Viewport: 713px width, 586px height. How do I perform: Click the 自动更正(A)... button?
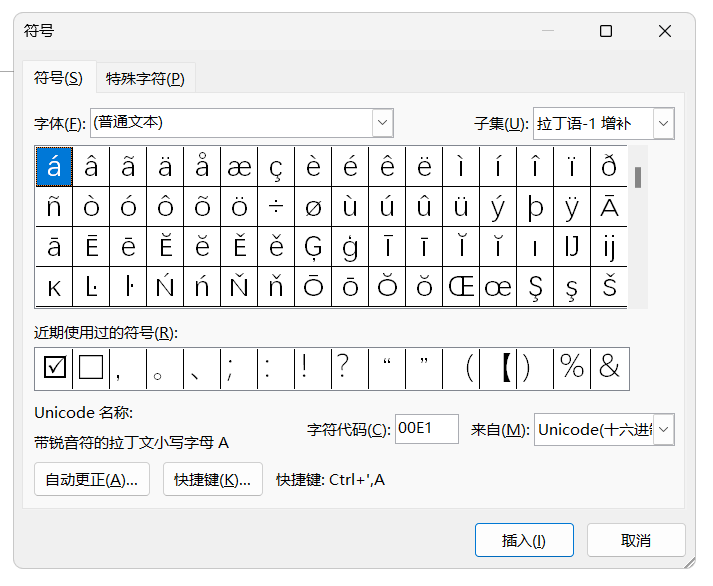[x=92, y=479]
